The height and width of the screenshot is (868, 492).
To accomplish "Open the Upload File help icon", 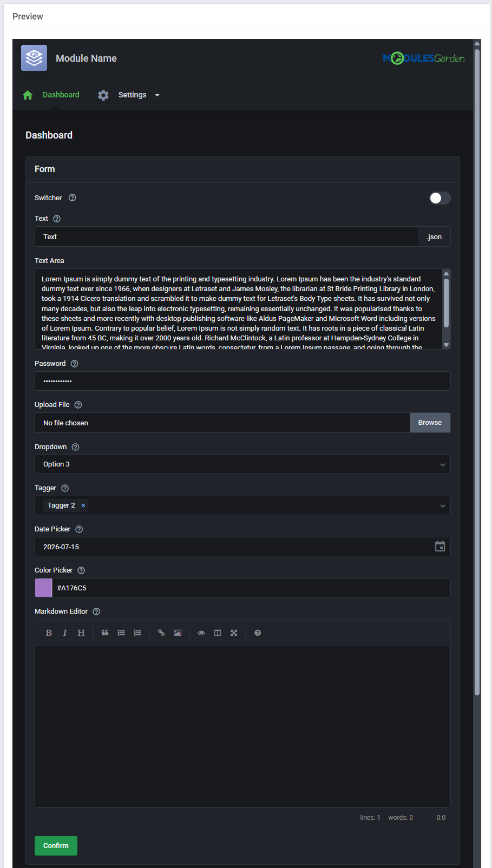I will point(78,405).
